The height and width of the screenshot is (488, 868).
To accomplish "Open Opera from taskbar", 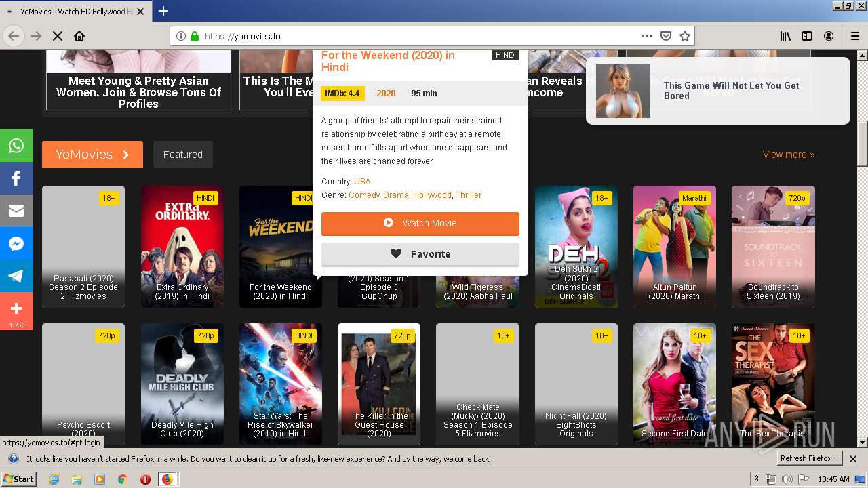I will (x=145, y=479).
